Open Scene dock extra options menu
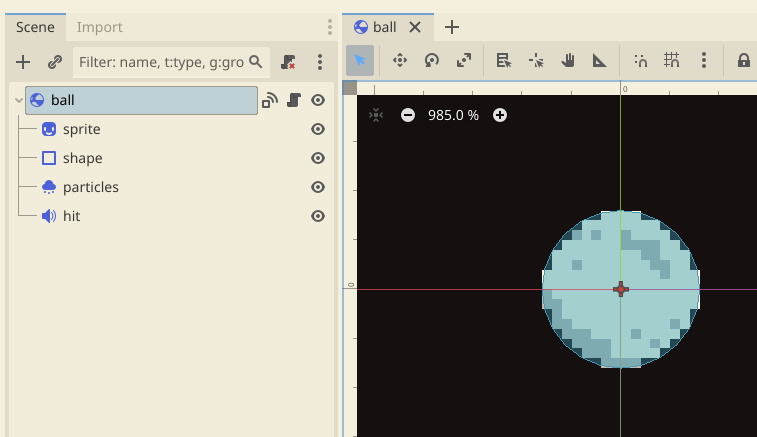Screen dimensions: 757x437 320,62
